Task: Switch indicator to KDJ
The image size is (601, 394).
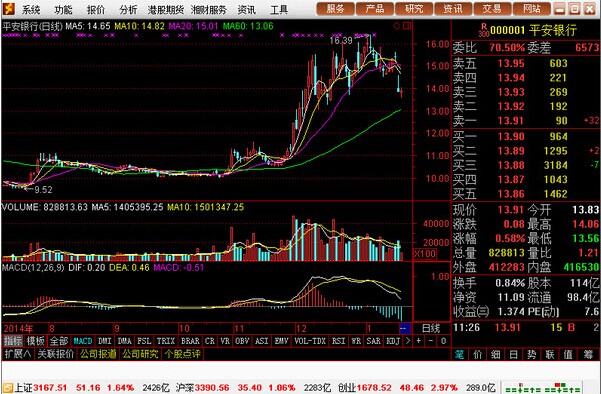Action: (393, 341)
